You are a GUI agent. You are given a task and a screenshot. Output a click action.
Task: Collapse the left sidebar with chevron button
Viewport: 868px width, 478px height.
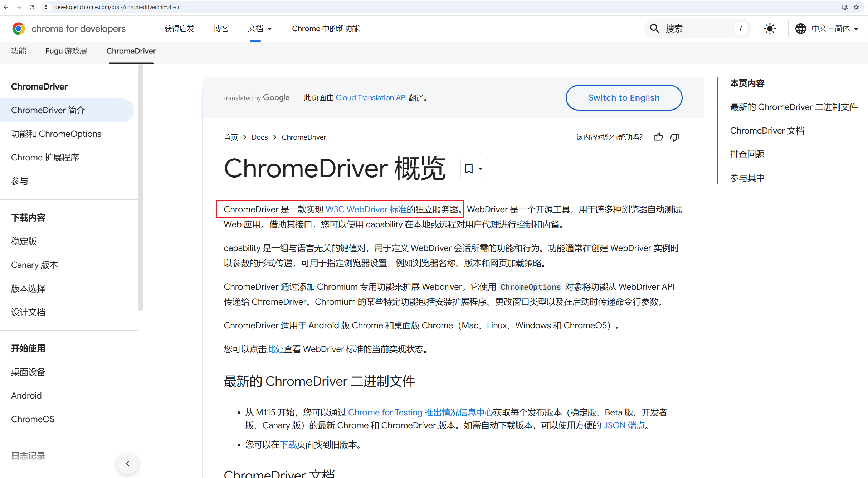[127, 464]
